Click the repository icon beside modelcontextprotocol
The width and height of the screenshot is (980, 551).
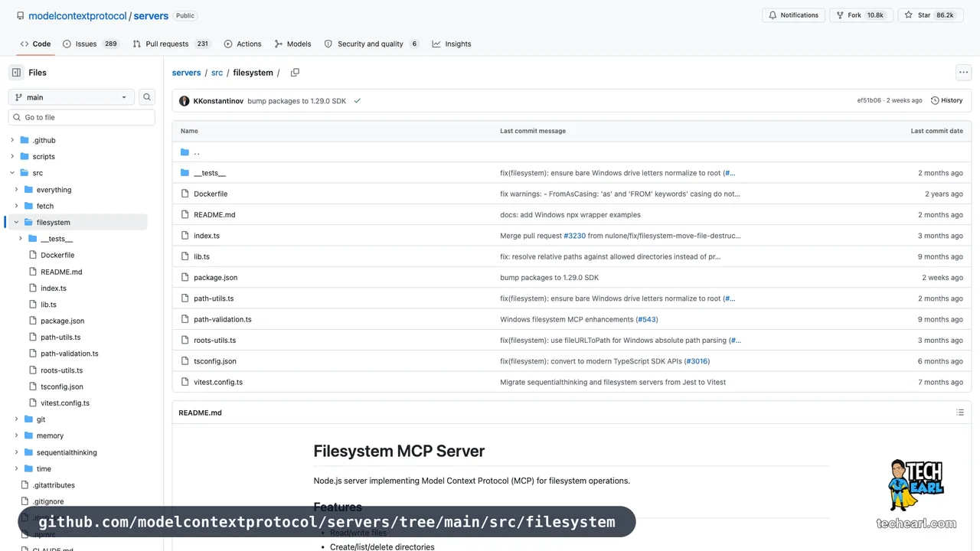click(21, 15)
